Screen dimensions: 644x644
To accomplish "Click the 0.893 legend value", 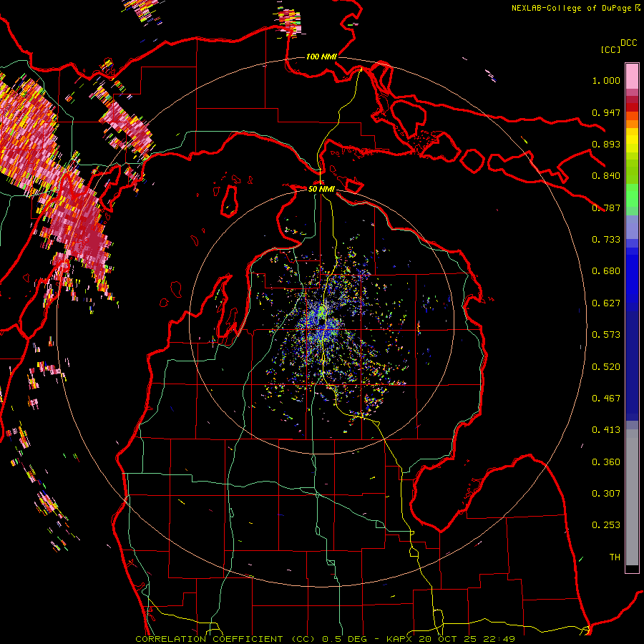I will (x=606, y=144).
